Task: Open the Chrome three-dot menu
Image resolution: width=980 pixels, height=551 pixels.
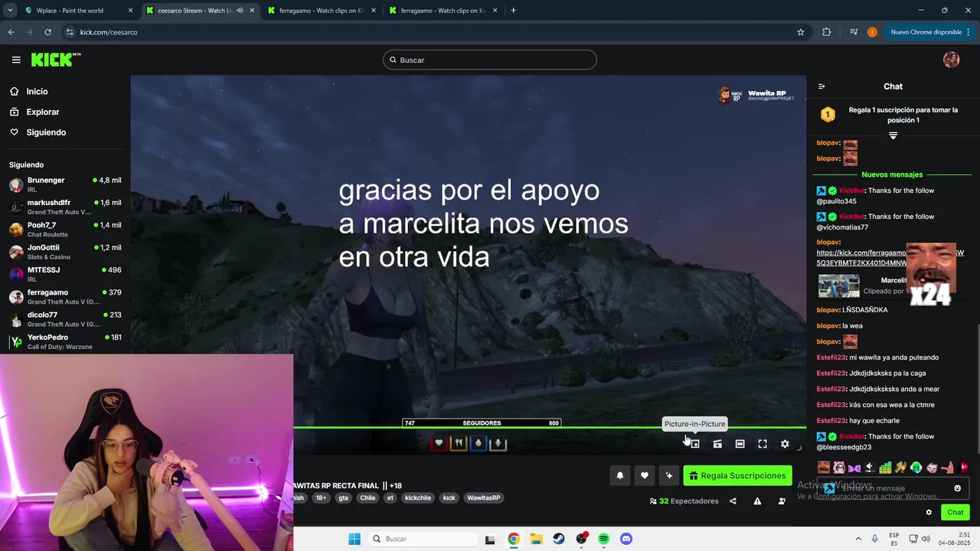Action: pyautogui.click(x=969, y=32)
